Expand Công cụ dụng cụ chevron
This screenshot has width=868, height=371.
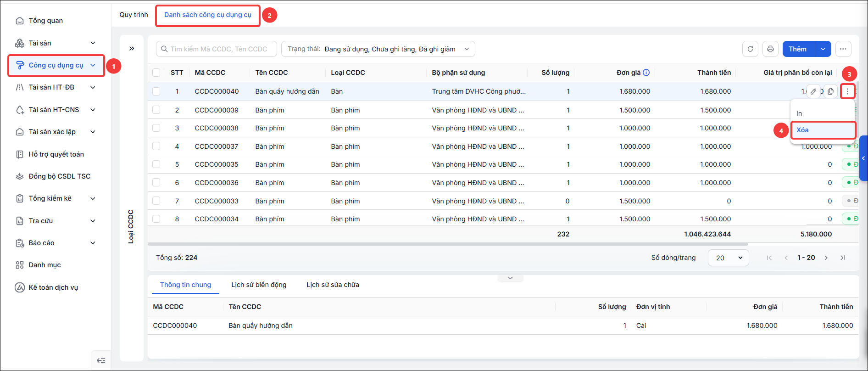tap(93, 65)
